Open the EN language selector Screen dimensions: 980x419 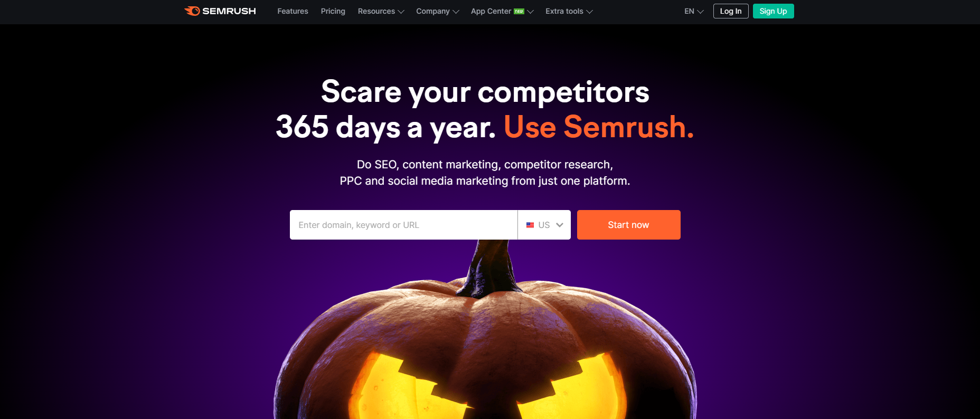[x=694, y=11]
